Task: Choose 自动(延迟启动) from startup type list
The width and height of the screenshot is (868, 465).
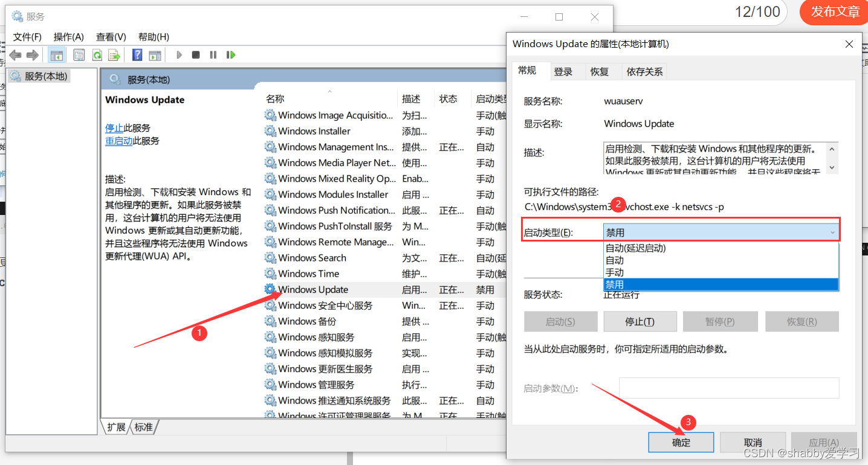Action: click(x=721, y=248)
